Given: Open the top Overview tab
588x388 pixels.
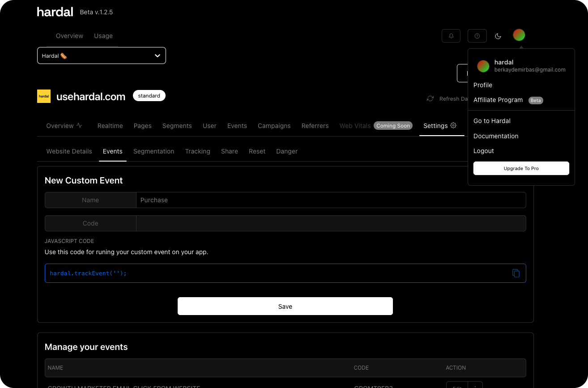Looking at the screenshot, I should (x=69, y=36).
